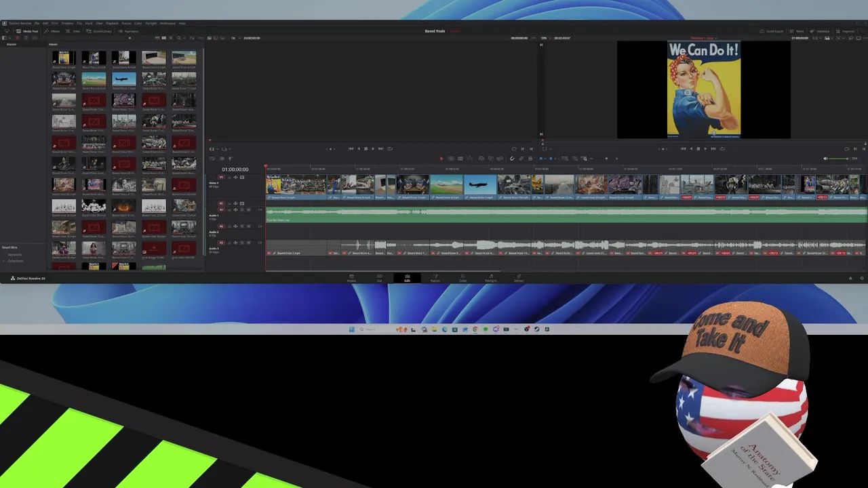Switch to the Color page
This screenshot has height=488, width=868.
coord(463,278)
